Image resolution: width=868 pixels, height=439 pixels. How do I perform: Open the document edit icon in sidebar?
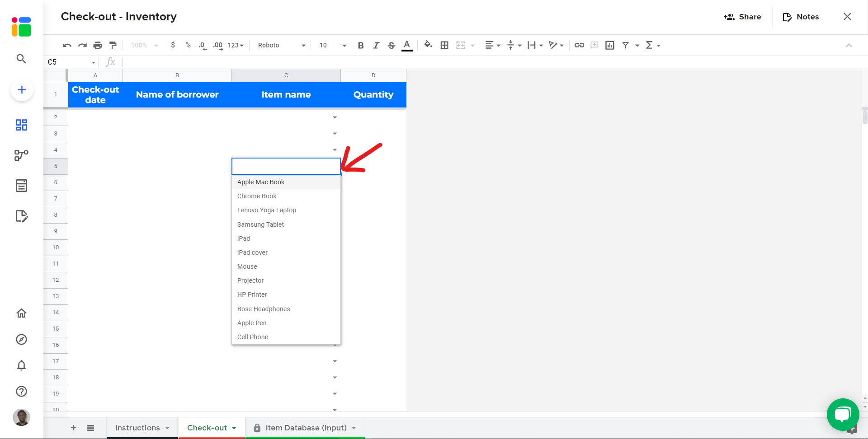click(x=21, y=216)
